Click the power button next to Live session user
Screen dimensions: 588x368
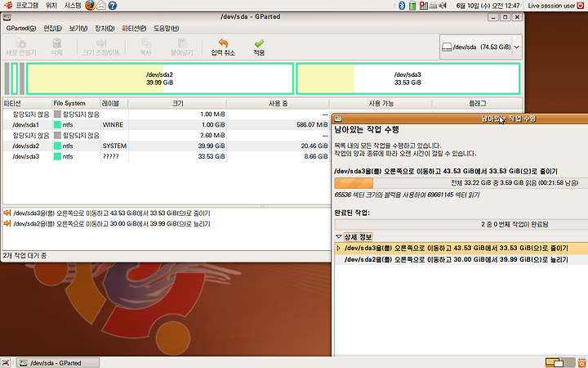pyautogui.click(x=581, y=6)
